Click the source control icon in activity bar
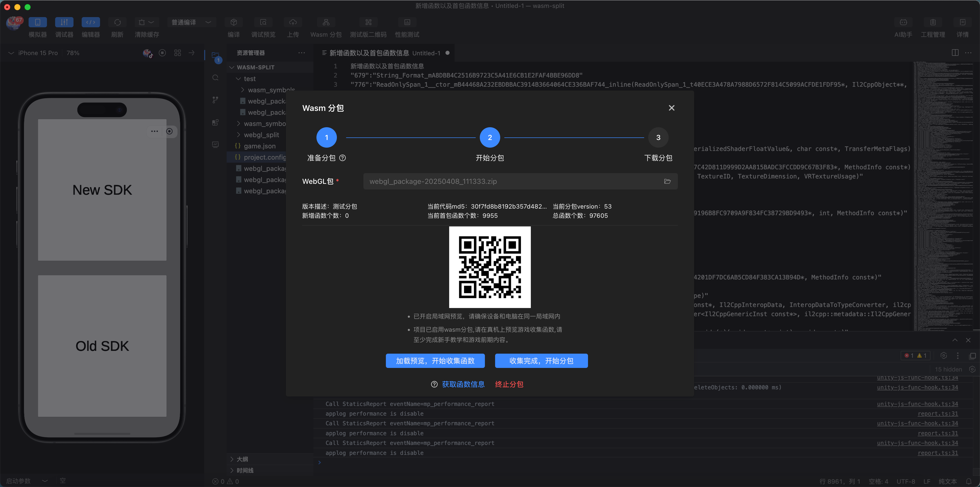This screenshot has width=980, height=487. (215, 100)
